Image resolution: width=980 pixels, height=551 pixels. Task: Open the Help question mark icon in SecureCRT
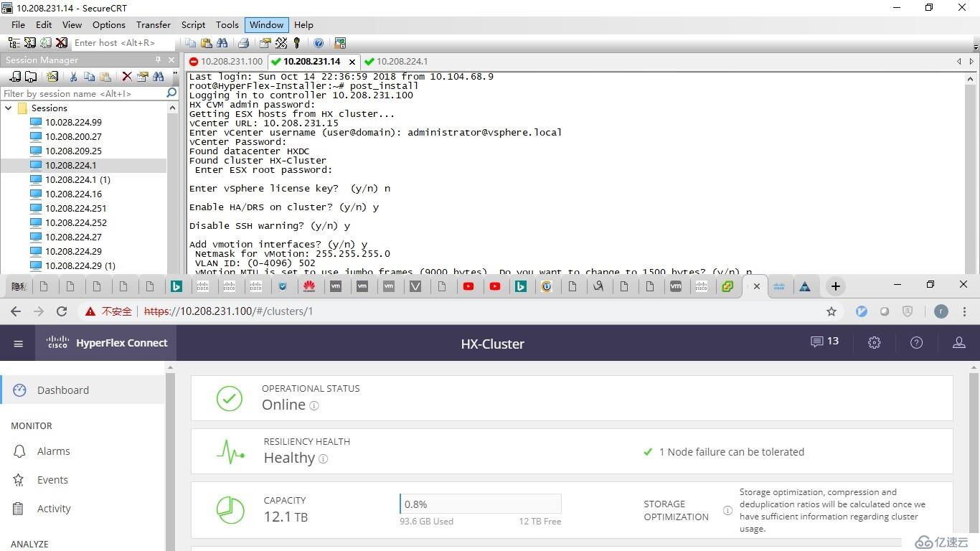click(319, 43)
